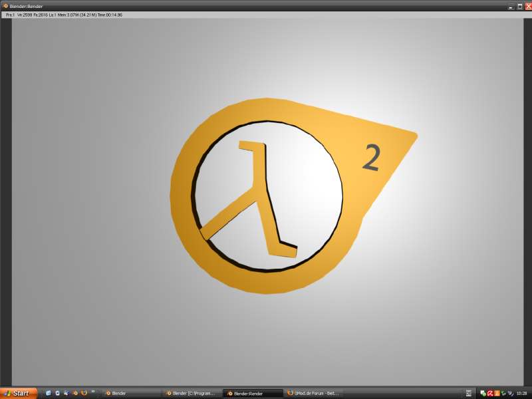Image resolution: width=532 pixels, height=399 pixels.
Task: Switch to the Blender taskbar window
Action: pos(129,393)
